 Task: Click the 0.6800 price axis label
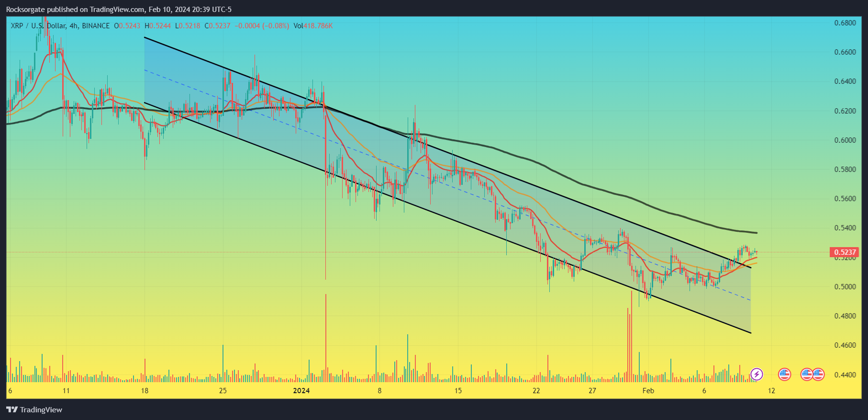click(845, 23)
